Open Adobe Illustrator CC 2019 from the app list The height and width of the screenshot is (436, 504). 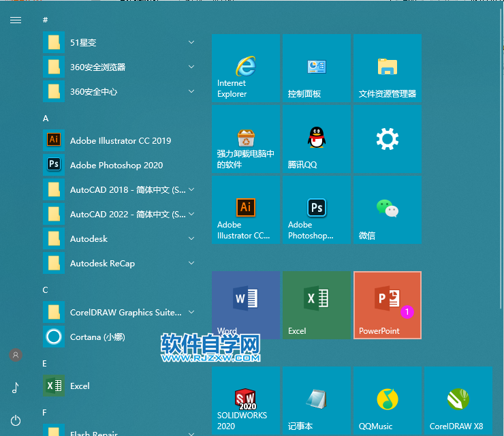tap(120, 140)
